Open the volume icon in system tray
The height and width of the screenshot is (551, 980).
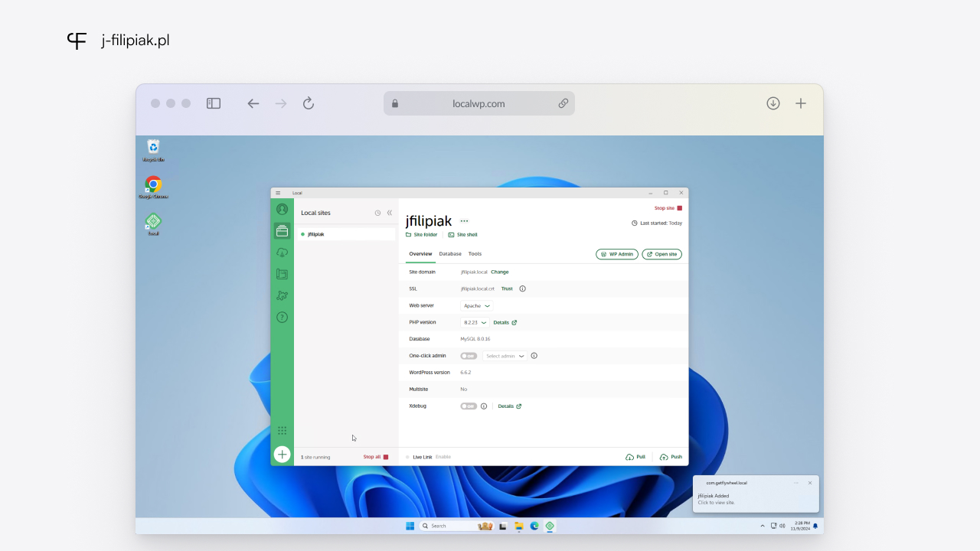(782, 526)
